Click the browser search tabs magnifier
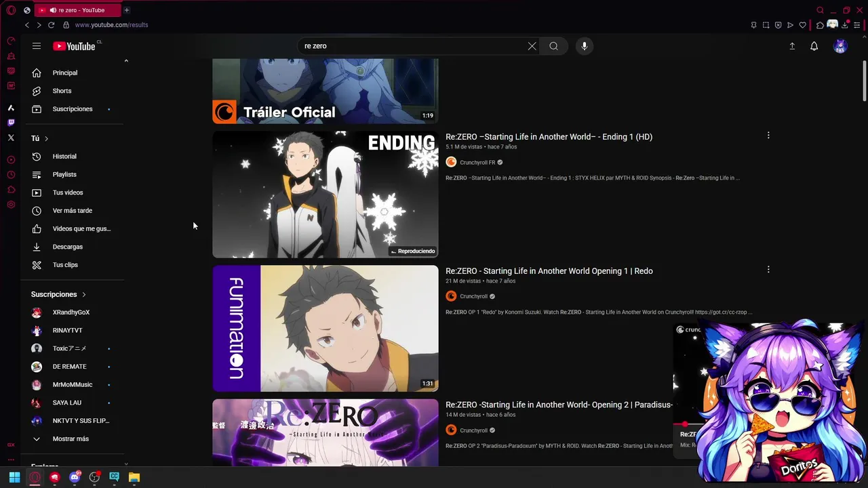Viewport: 868px width, 488px height. tap(820, 10)
